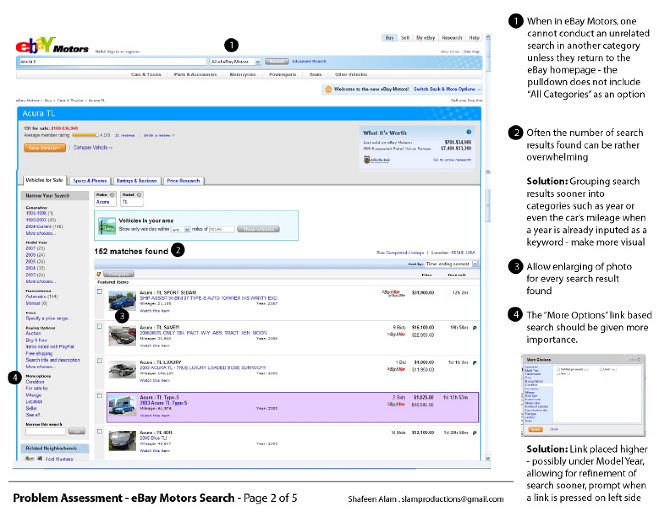This screenshot has width=670, height=517.
Task: Click the Go to price research link
Action: tap(452, 160)
